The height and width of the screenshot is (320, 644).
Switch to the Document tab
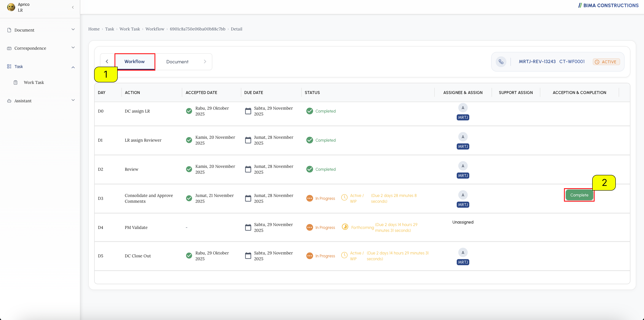tap(177, 62)
